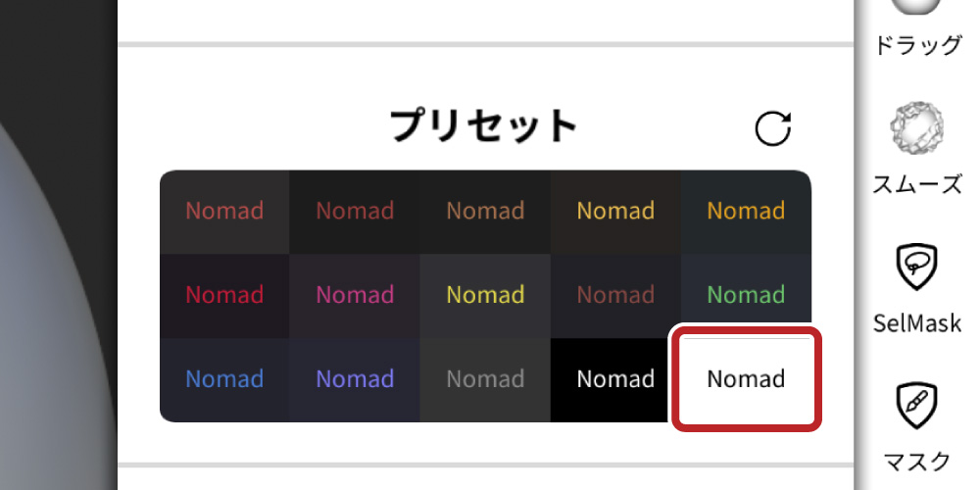980x490 pixels.
Task: Choose the gray-text Nomad preset on dark gray
Action: (485, 379)
